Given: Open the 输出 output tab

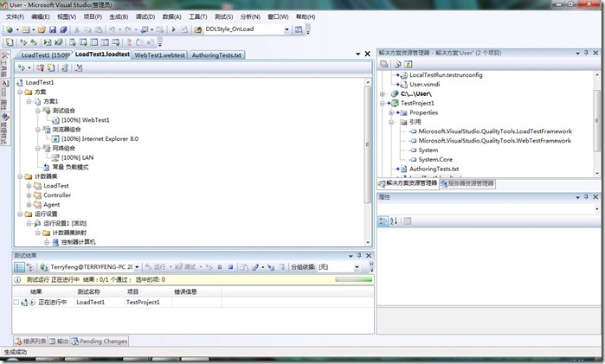Looking at the screenshot, I should (59, 342).
